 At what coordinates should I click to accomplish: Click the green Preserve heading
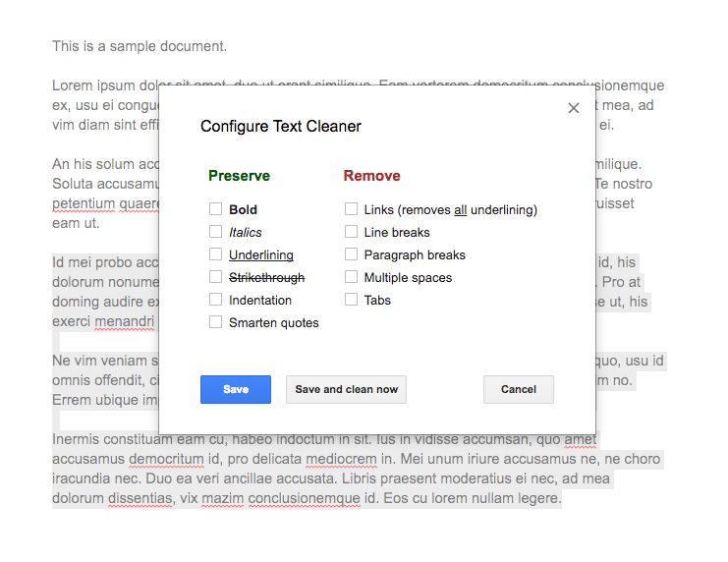239,176
